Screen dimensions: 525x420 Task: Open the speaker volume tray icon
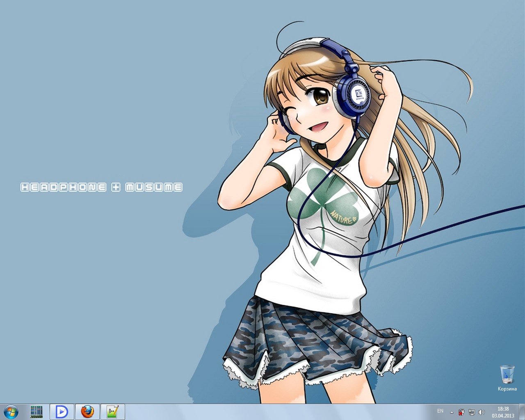pos(481,412)
